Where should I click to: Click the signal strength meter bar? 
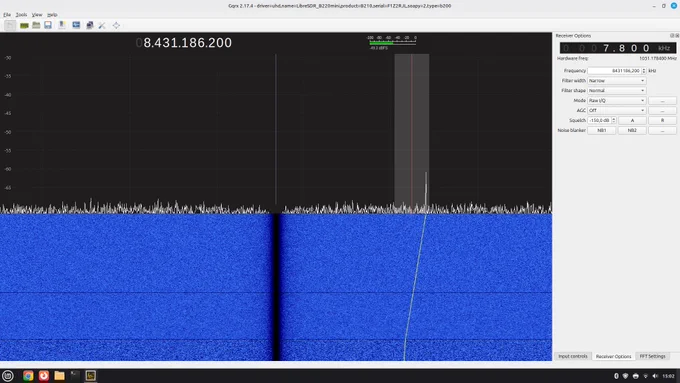pos(392,43)
